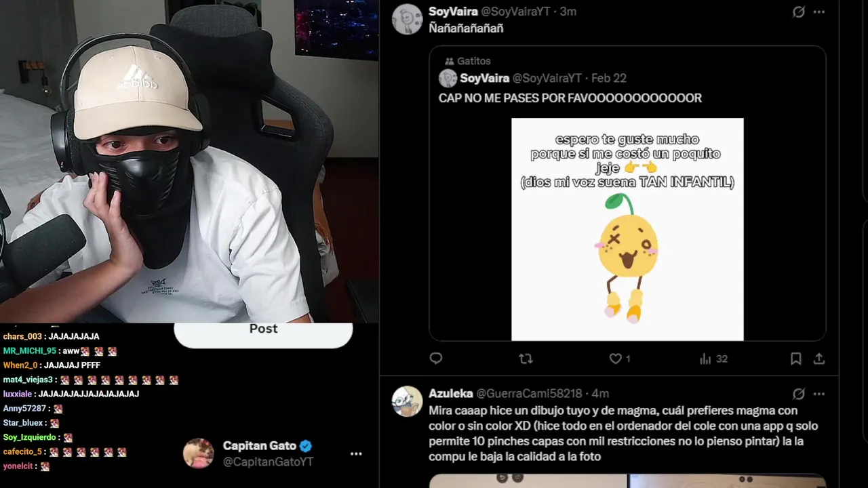Open Azuleka's attached drawing image
Screen dimensions: 868x488
627,481
